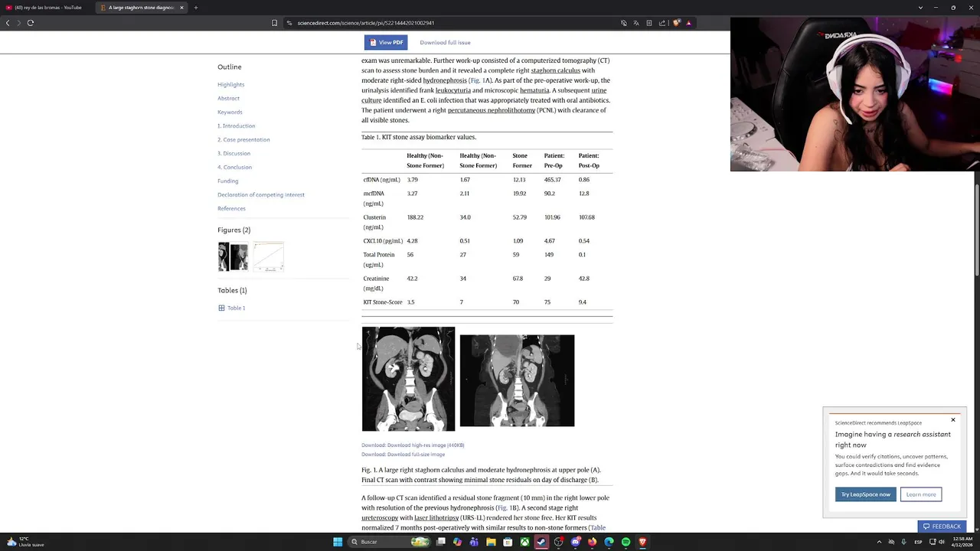This screenshot has width=980, height=551.
Task: Click the ESP language indicator
Action: [x=918, y=542]
